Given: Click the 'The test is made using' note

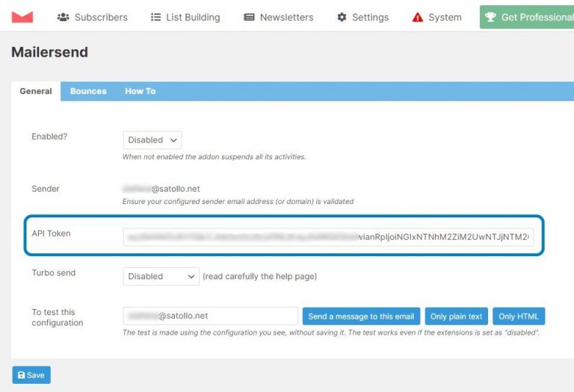Looking at the screenshot, I should 331,333.
